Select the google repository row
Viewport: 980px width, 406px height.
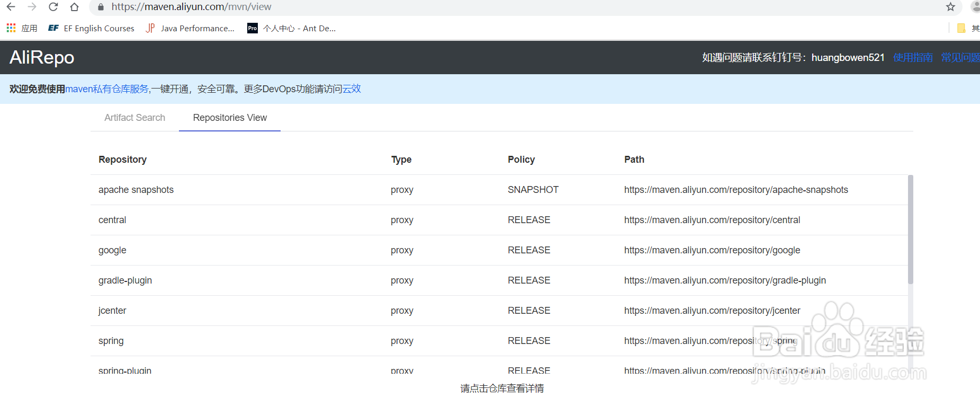499,250
